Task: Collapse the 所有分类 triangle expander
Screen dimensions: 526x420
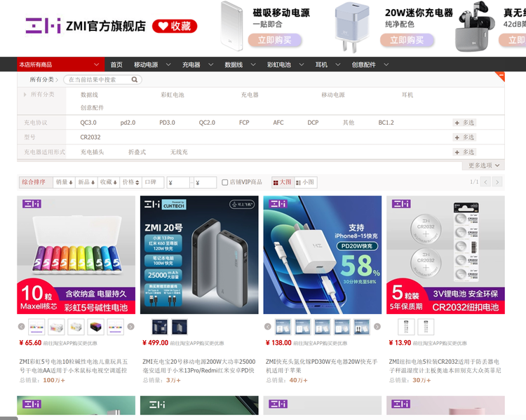Action: pos(25,95)
